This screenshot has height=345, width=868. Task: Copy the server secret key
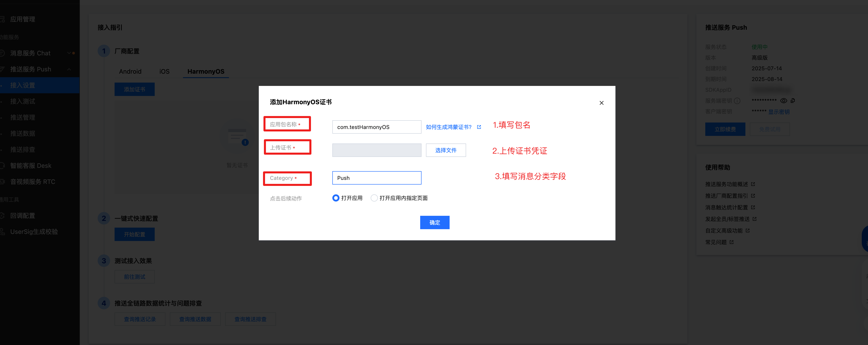(793, 100)
